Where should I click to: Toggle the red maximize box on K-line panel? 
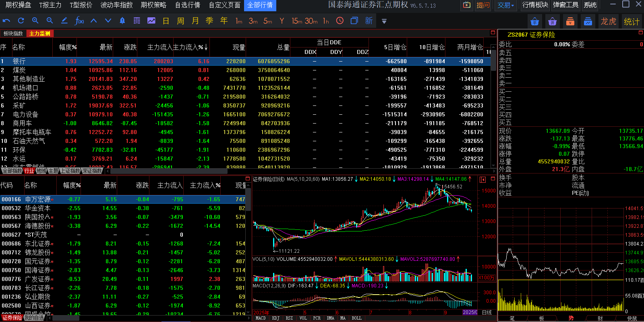pos(493,179)
